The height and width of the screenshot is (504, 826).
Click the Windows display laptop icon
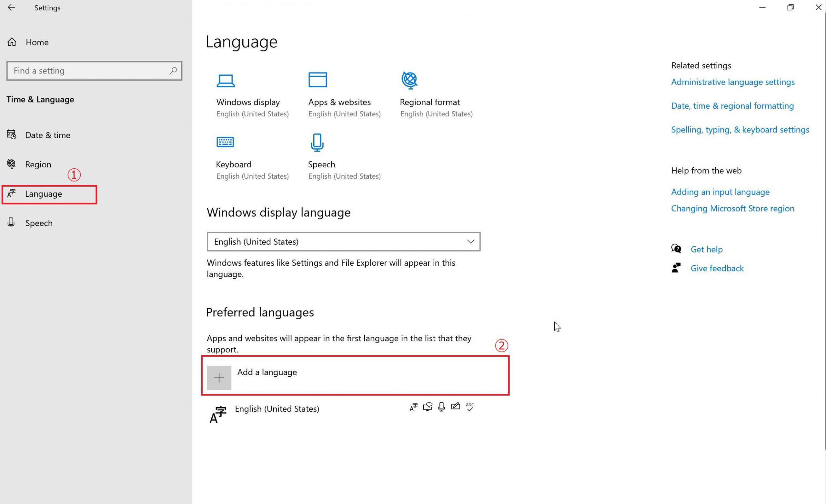[x=225, y=81]
